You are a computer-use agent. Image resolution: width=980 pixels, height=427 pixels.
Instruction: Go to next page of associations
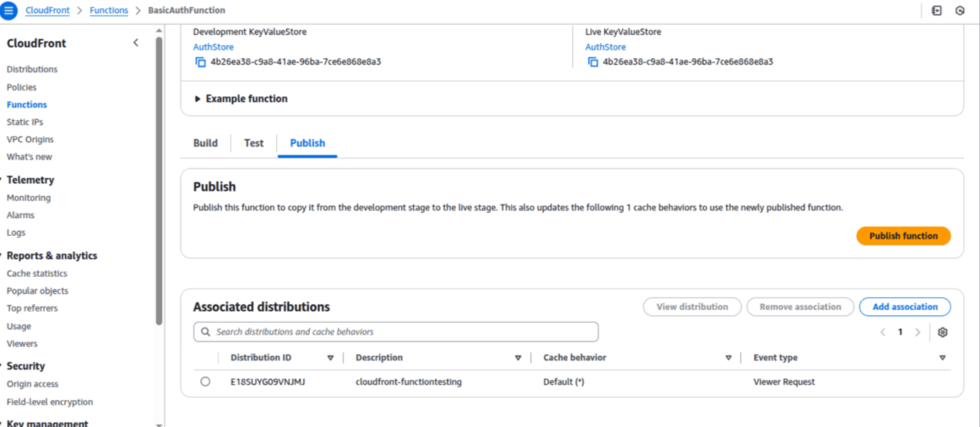tap(918, 332)
